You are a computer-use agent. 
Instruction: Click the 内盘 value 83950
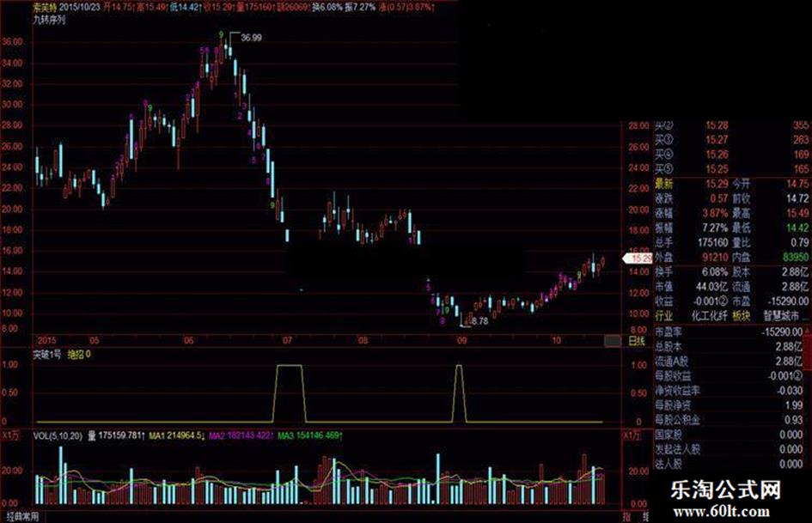(x=796, y=257)
